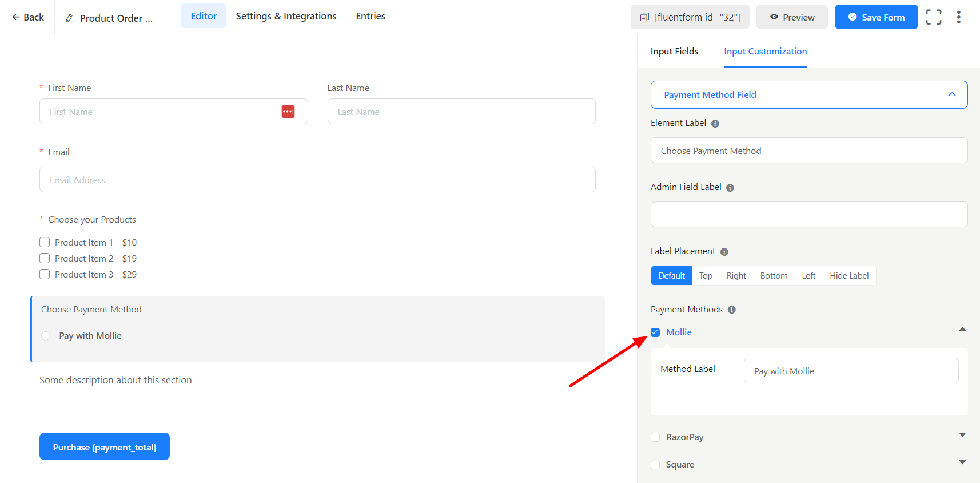Image resolution: width=980 pixels, height=483 pixels.
Task: Check the Product Item 2 - $19 box
Action: tap(45, 258)
